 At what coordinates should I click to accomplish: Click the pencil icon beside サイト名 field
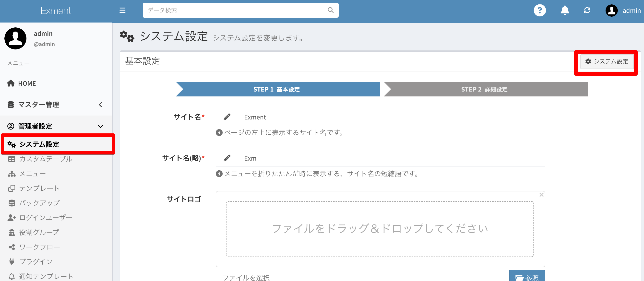point(227,117)
